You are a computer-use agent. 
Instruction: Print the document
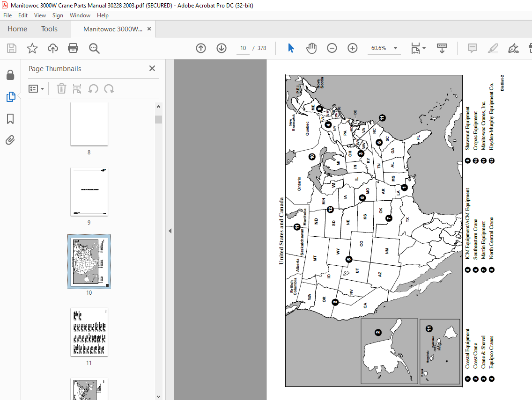coord(73,48)
